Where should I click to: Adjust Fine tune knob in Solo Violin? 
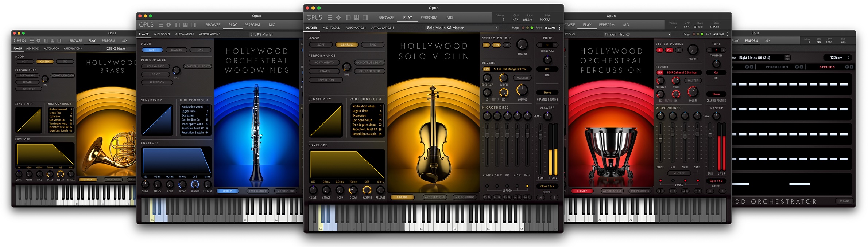click(x=547, y=60)
